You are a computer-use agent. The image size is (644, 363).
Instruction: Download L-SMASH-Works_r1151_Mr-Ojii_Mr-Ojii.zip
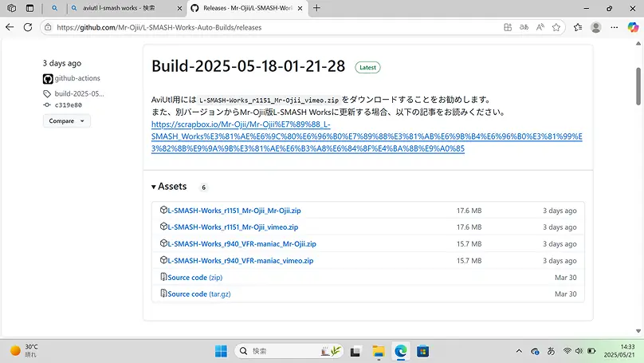234,211
